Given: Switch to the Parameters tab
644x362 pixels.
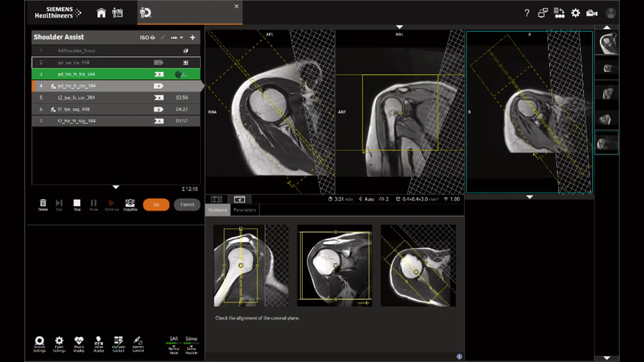Looking at the screenshot, I should pyautogui.click(x=245, y=210).
